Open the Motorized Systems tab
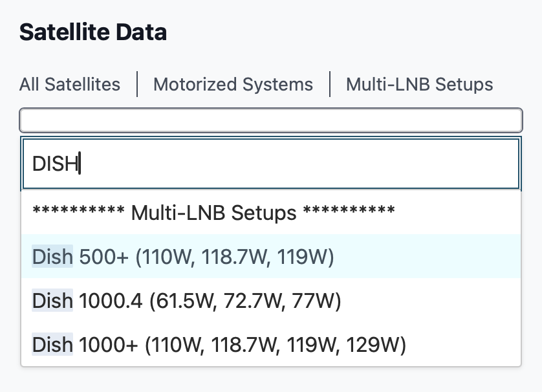The width and height of the screenshot is (542, 392). click(x=233, y=85)
